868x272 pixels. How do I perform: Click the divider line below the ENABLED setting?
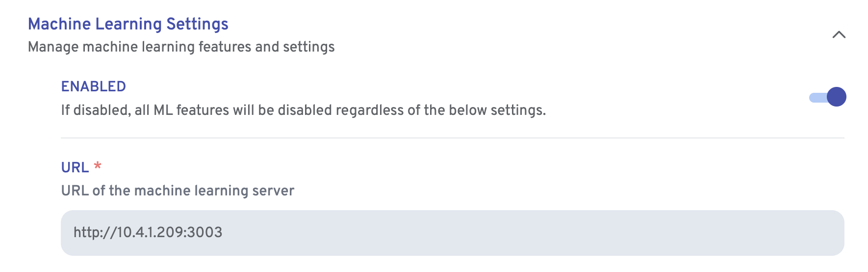pos(452,138)
